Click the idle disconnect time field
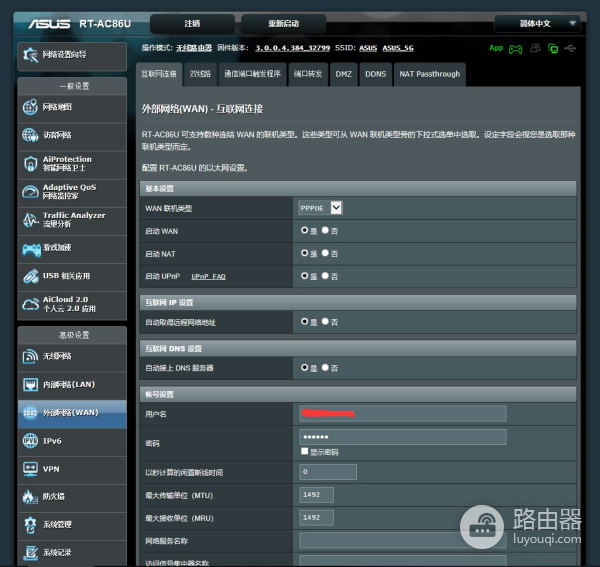The image size is (600, 567). coord(328,472)
